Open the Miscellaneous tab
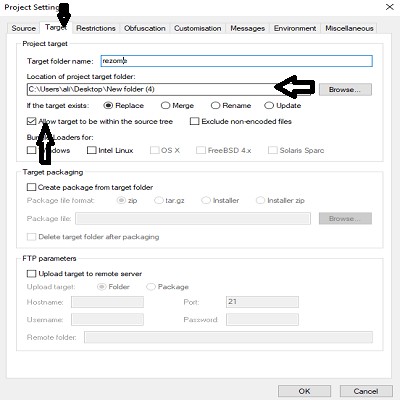 click(x=349, y=28)
